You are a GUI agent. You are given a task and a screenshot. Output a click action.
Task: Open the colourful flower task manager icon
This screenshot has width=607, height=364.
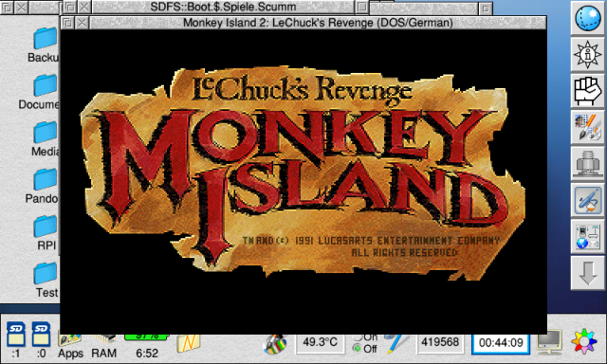click(x=584, y=341)
